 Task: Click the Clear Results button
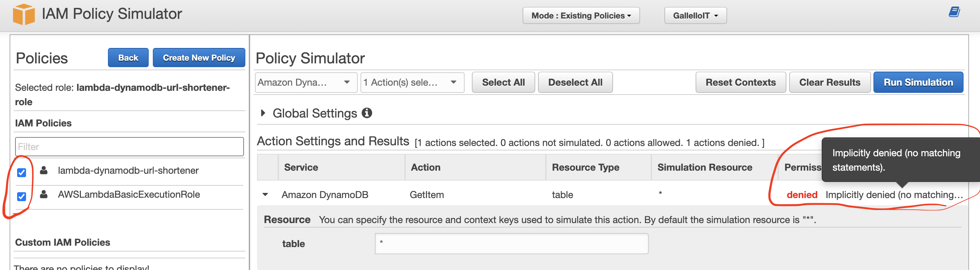[x=830, y=83]
